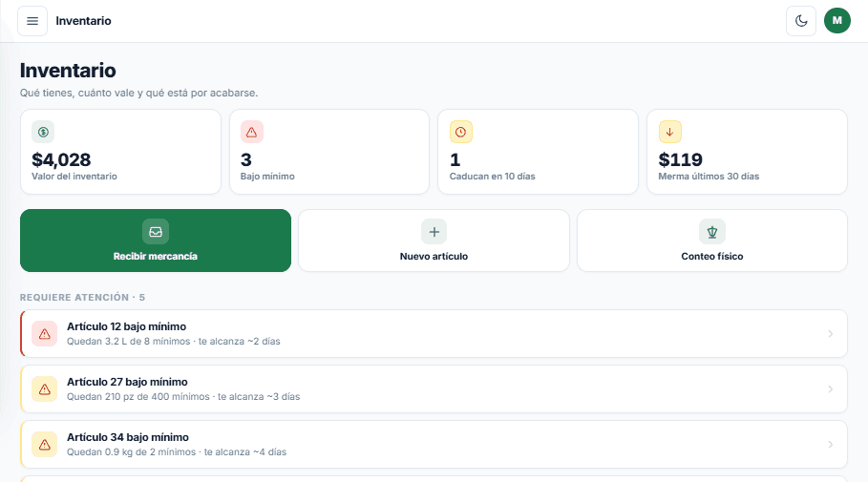
Task: Click Artículo 12 bajo mínimo title
Action: point(126,326)
